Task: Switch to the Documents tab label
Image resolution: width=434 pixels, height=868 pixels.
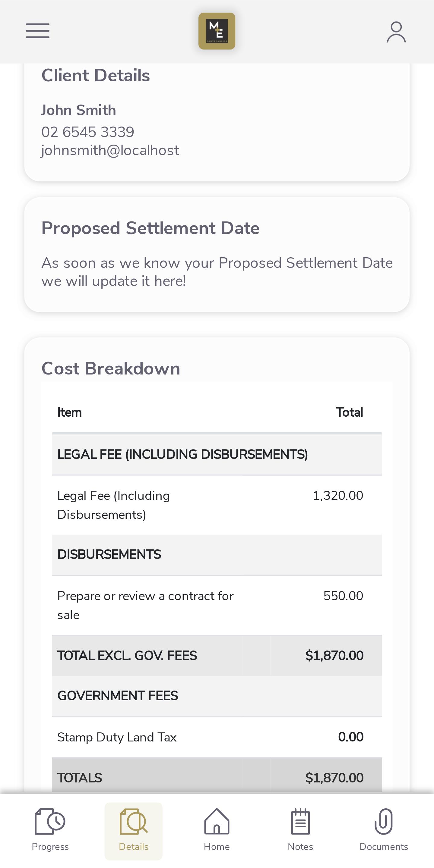Action: tap(384, 846)
